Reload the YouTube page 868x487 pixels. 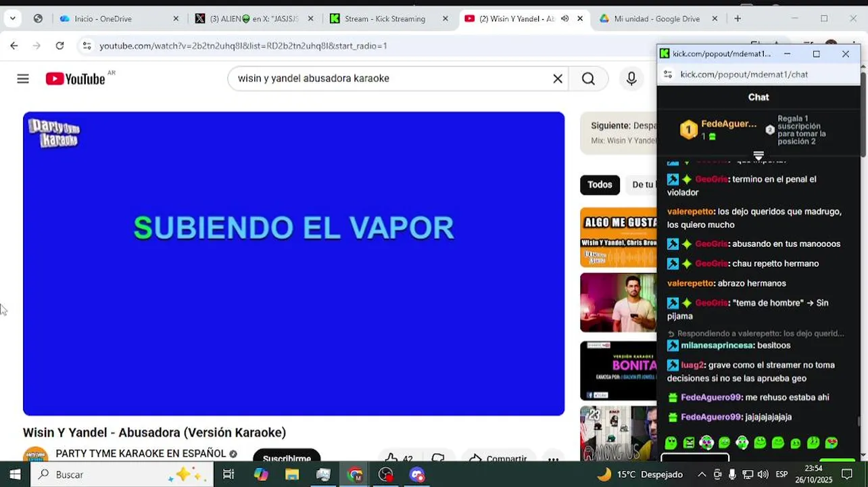59,46
